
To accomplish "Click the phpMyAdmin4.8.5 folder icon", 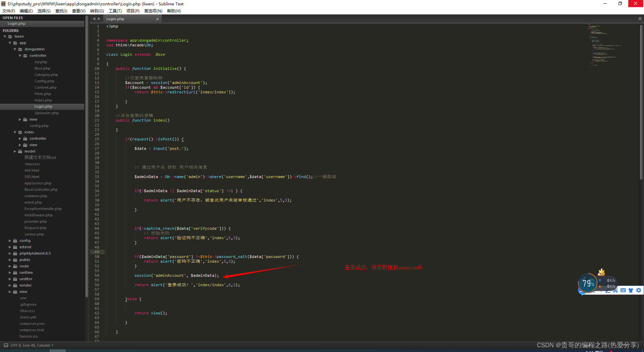I will coord(15,254).
